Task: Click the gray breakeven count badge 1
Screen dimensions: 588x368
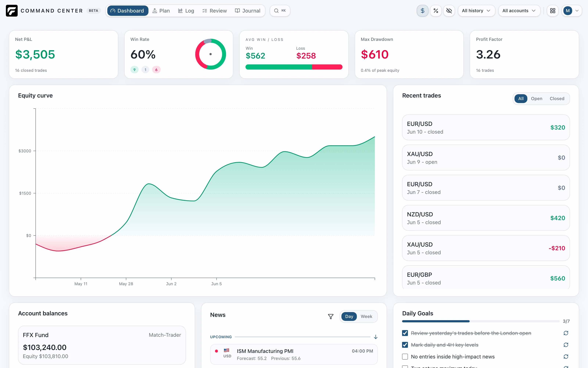Action: [145, 70]
